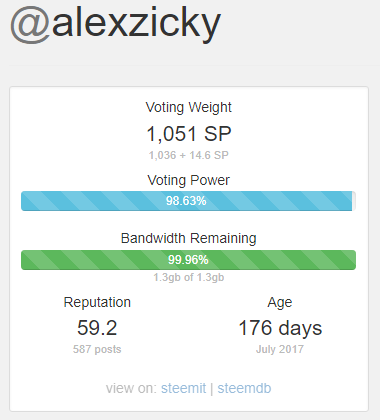Click the at-sign symbol in the username

coord(30,25)
